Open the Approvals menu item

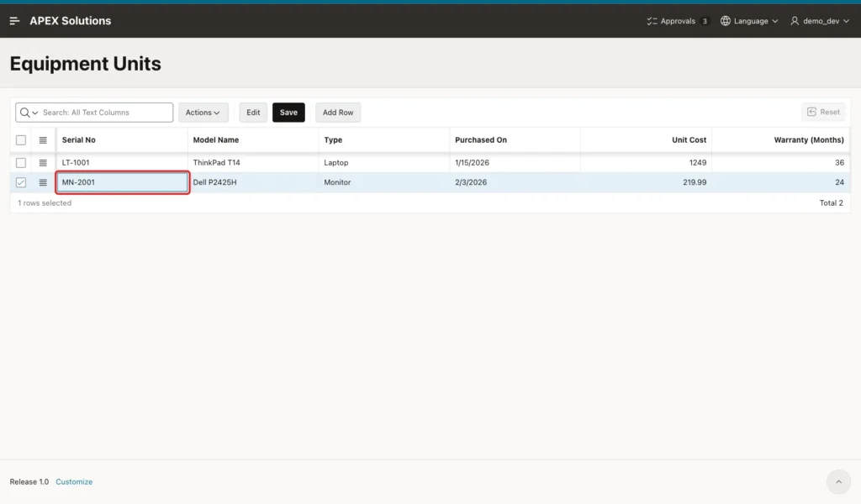(x=677, y=21)
